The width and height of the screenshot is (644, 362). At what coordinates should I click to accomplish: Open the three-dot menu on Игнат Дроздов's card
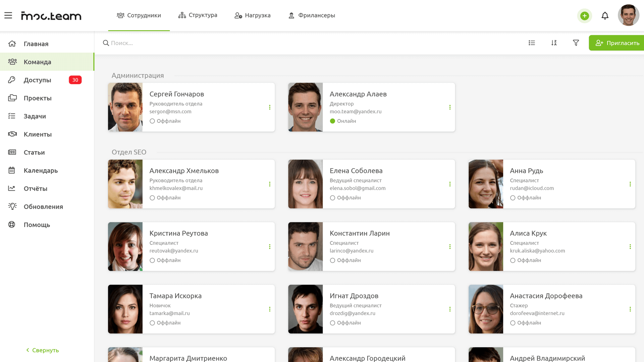tap(450, 309)
